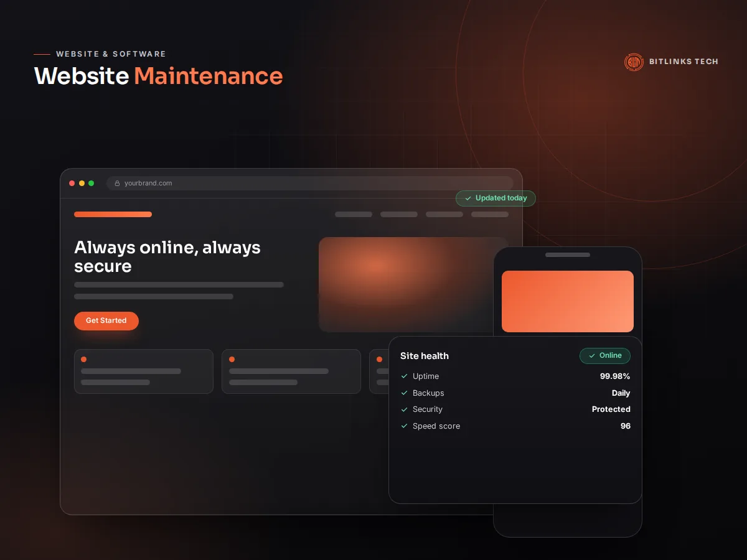Click the orange brand logo bar in mock site
747x560 pixels.
113,215
